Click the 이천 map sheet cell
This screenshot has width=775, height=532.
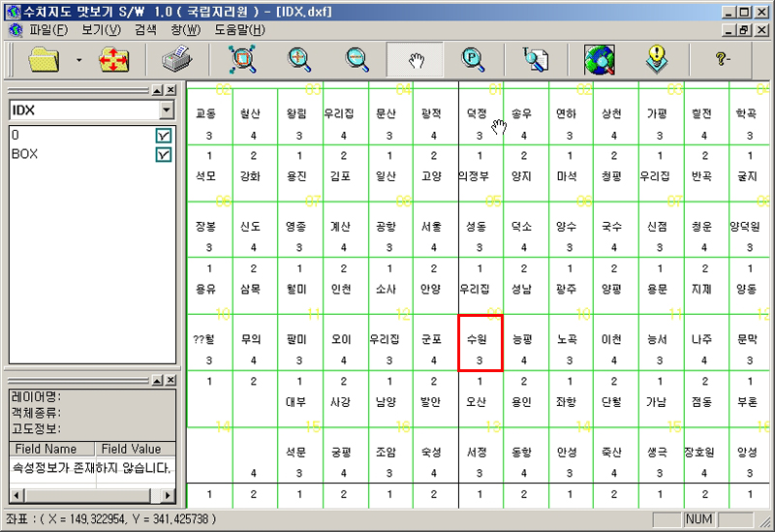616,343
